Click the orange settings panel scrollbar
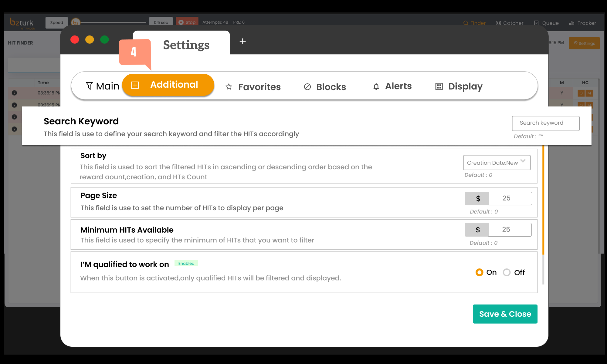The height and width of the screenshot is (364, 607). (x=543, y=200)
